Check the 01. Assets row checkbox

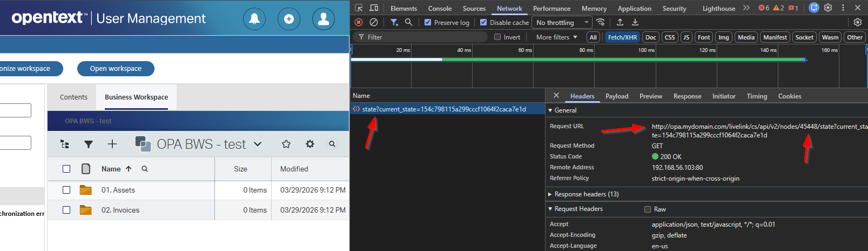(66, 190)
